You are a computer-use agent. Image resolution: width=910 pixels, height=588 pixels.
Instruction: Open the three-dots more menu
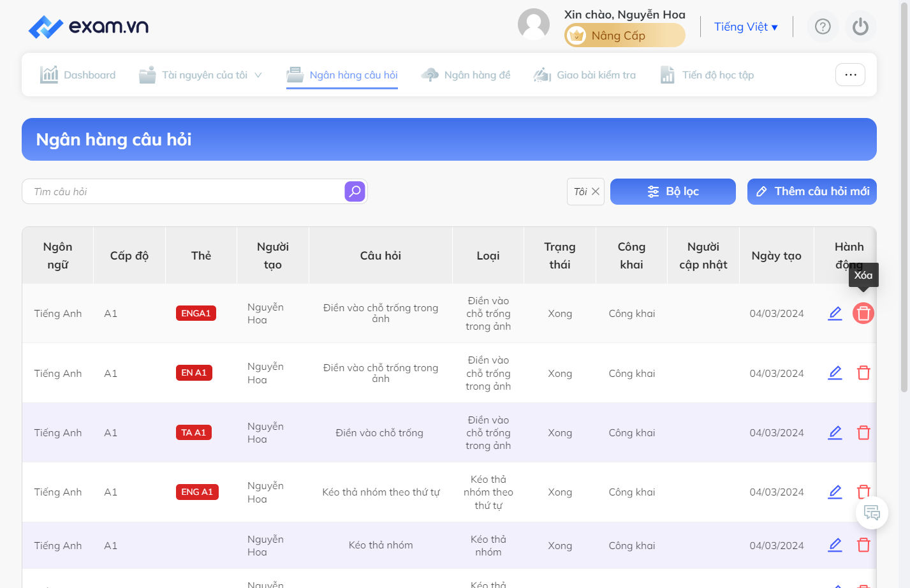pyautogui.click(x=850, y=75)
